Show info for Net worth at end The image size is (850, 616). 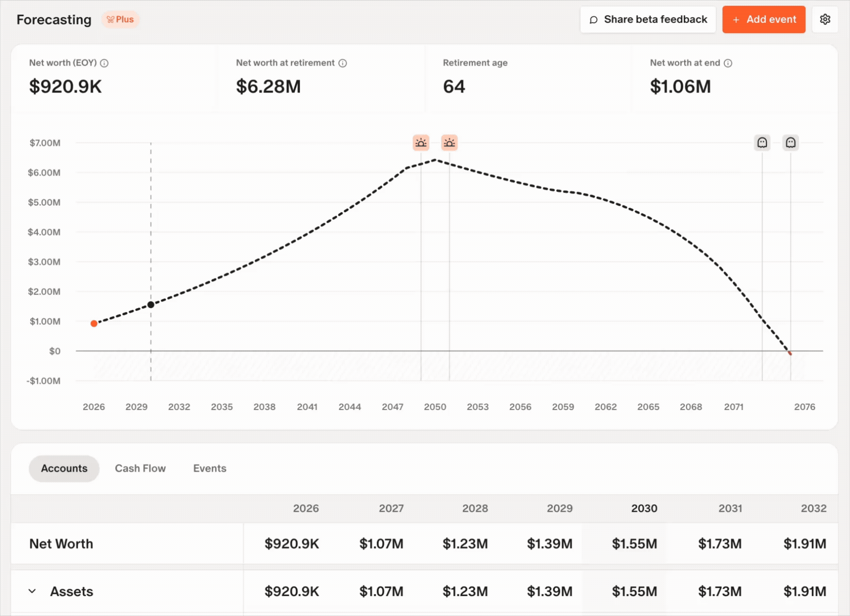(x=728, y=63)
